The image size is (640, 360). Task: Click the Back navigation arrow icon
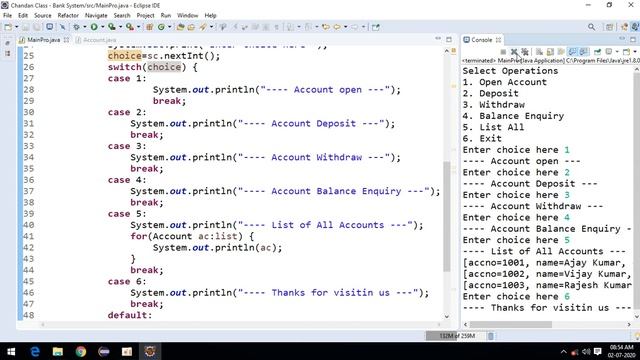[x=337, y=27]
